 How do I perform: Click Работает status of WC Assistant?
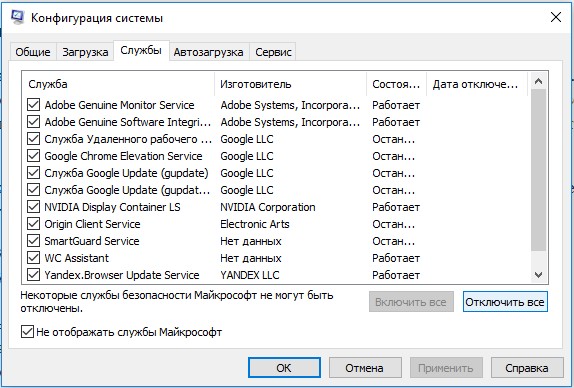pos(396,258)
